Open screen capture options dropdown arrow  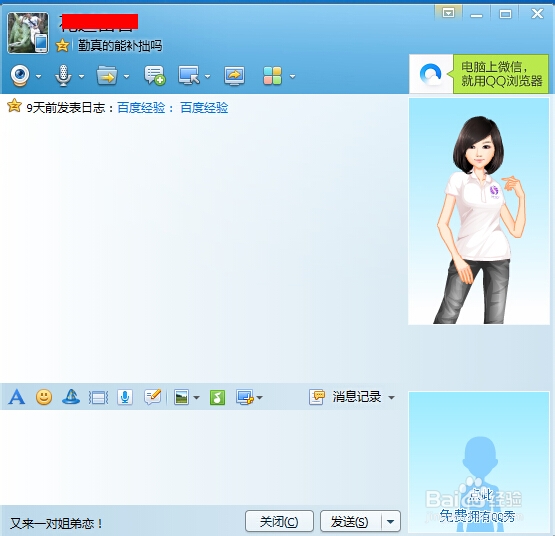click(259, 398)
